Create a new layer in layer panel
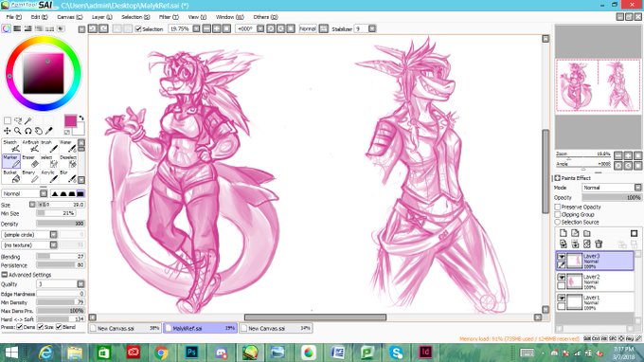This screenshot has height=362, width=644. [563, 233]
